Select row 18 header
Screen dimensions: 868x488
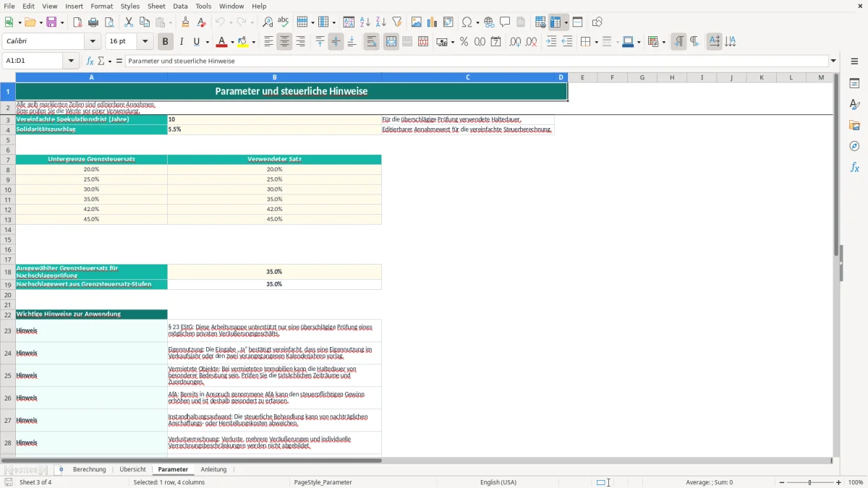coord(8,272)
